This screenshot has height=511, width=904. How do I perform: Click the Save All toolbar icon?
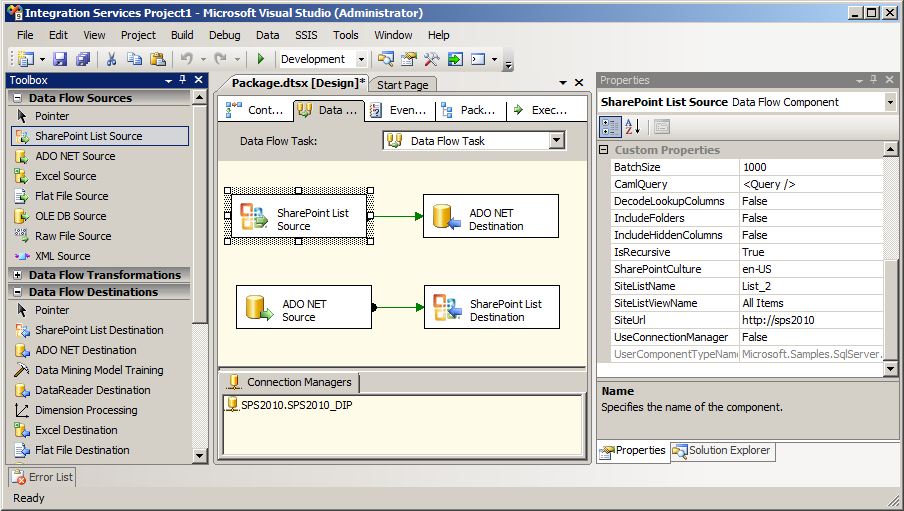[x=83, y=59]
